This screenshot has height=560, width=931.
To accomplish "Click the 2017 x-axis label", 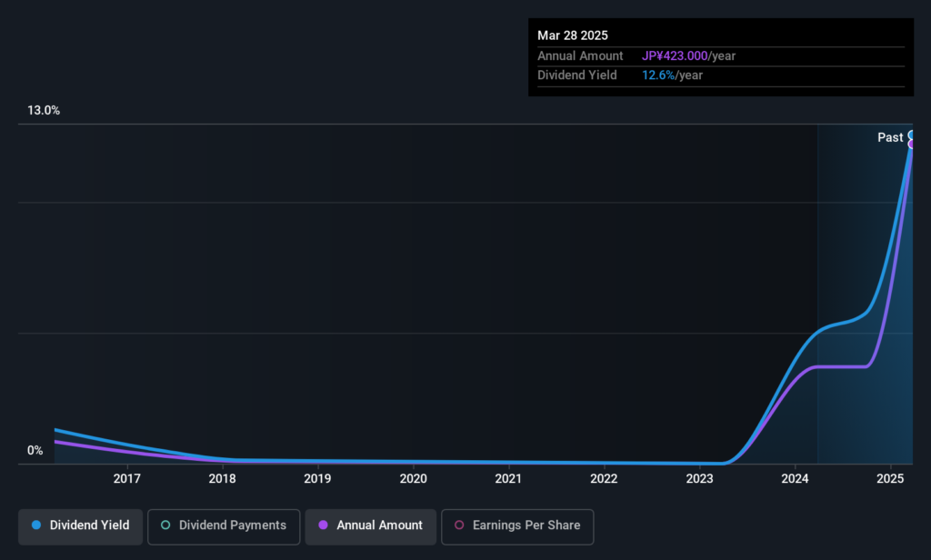I will coord(127,479).
